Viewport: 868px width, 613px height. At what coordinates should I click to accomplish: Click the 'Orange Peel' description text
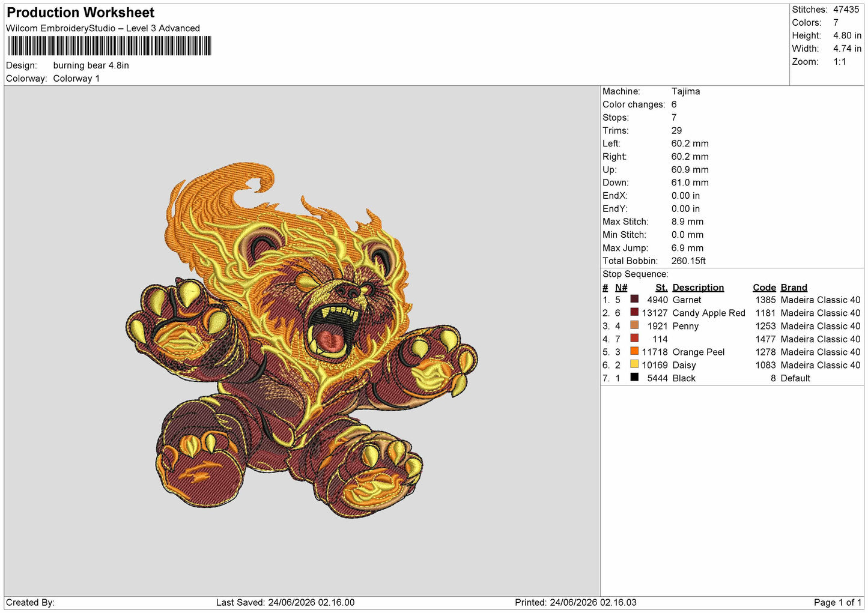click(x=699, y=352)
